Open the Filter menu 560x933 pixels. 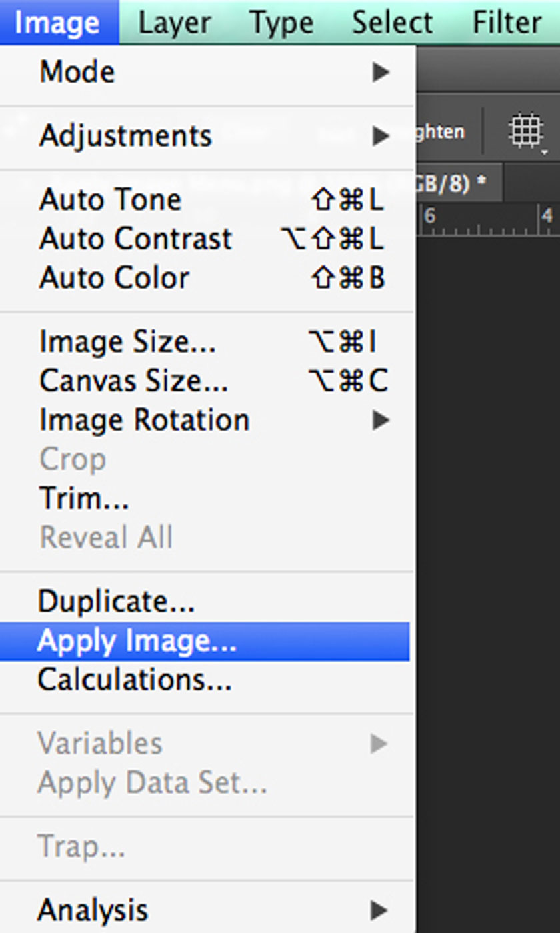point(507,22)
